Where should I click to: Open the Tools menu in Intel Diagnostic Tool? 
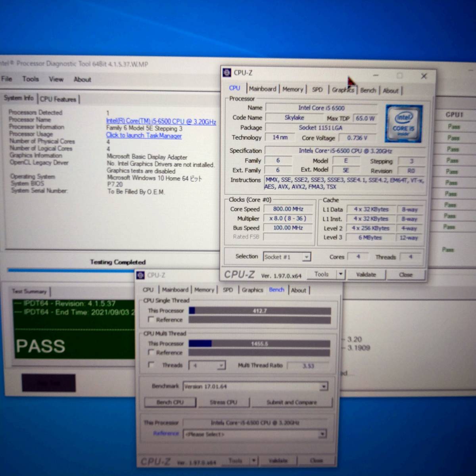31,79
